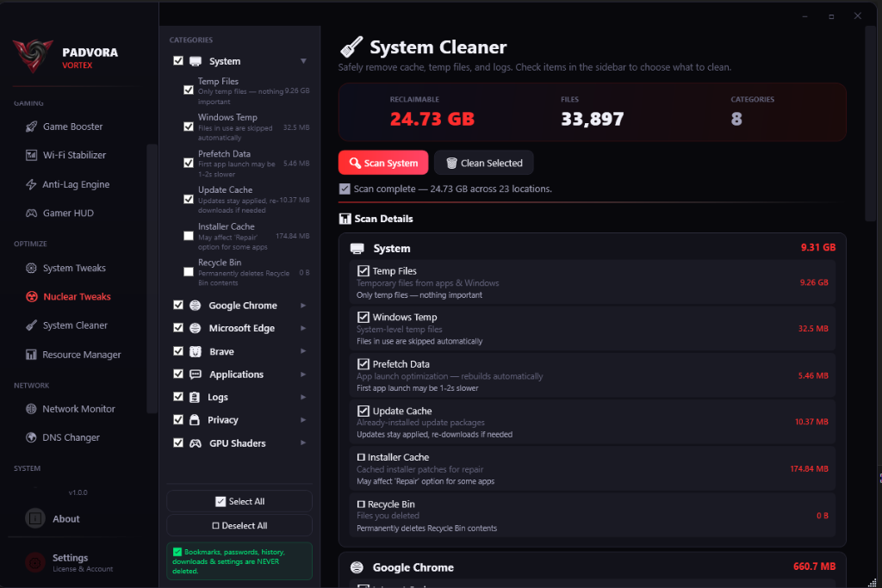Image resolution: width=882 pixels, height=588 pixels.
Task: Click the Brave lion category icon
Action: [x=196, y=351]
